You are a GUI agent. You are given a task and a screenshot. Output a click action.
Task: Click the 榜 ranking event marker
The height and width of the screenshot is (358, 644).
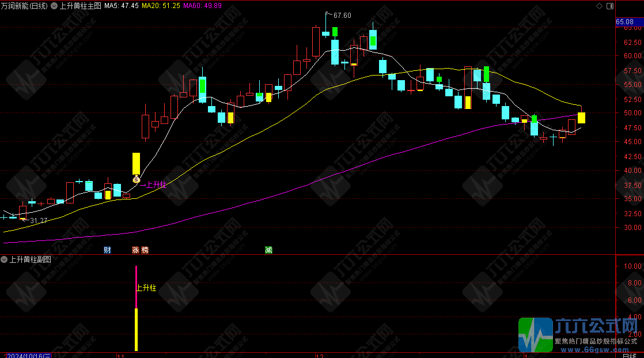click(x=145, y=250)
